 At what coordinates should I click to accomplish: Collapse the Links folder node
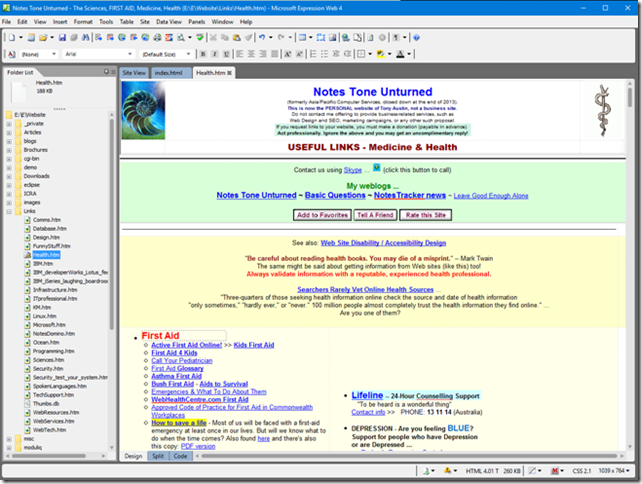(9, 211)
